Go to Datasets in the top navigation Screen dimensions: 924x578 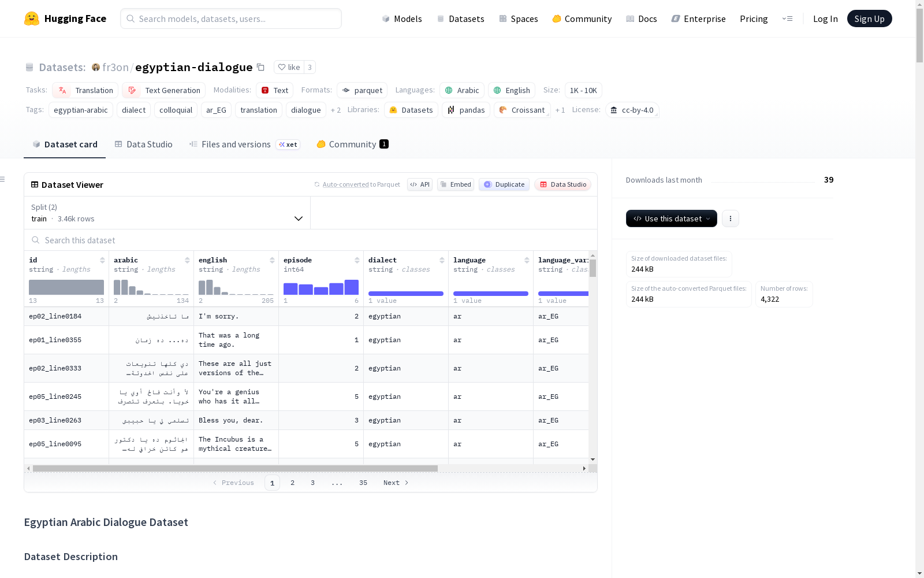coord(460,18)
